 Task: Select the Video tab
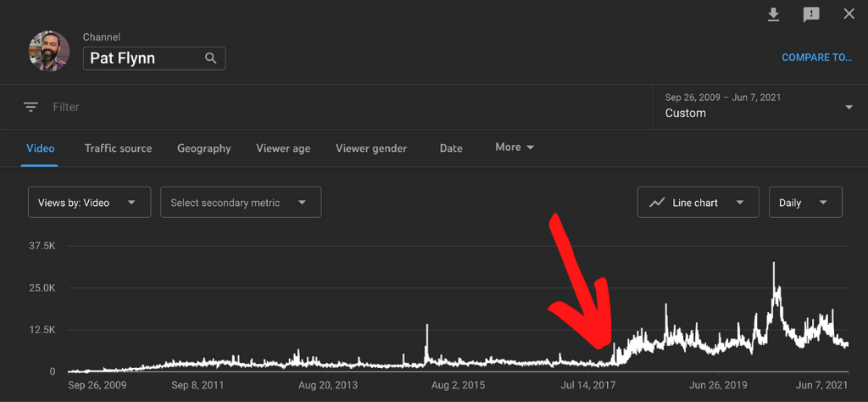point(41,148)
